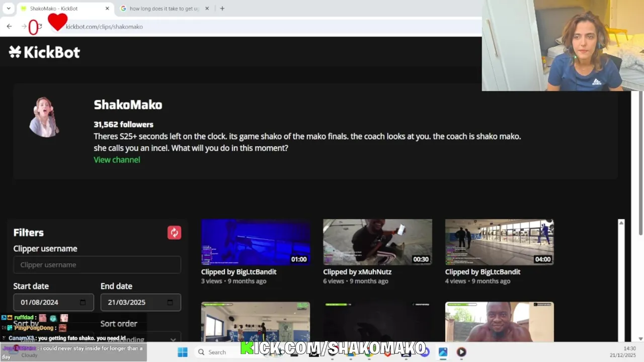Screen dimensions: 644x362
Task: Go back with the browser back arrow
Action: click(x=9, y=26)
